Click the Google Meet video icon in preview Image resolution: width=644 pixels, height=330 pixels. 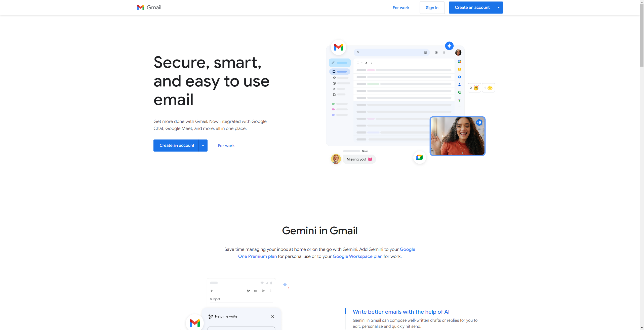[420, 157]
